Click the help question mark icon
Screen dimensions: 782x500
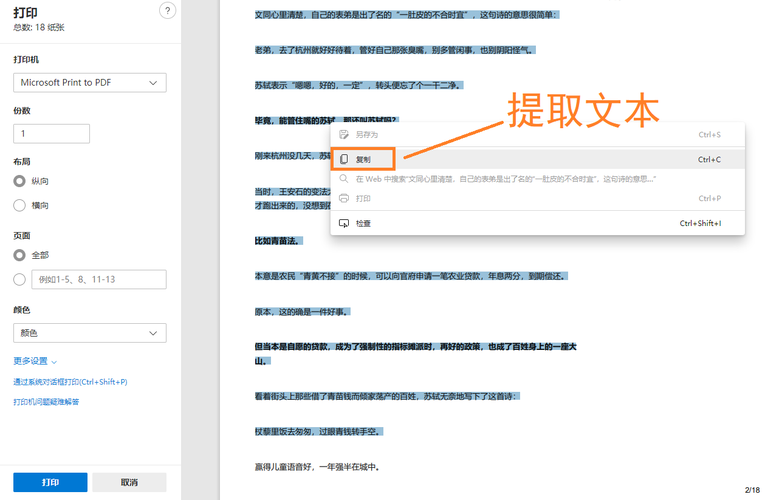pos(168,10)
